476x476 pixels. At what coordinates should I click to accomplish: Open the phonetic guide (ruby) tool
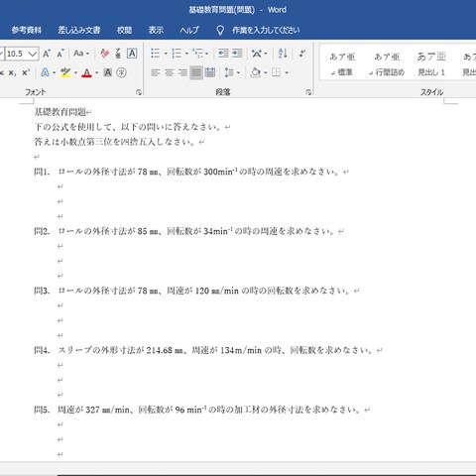118,54
